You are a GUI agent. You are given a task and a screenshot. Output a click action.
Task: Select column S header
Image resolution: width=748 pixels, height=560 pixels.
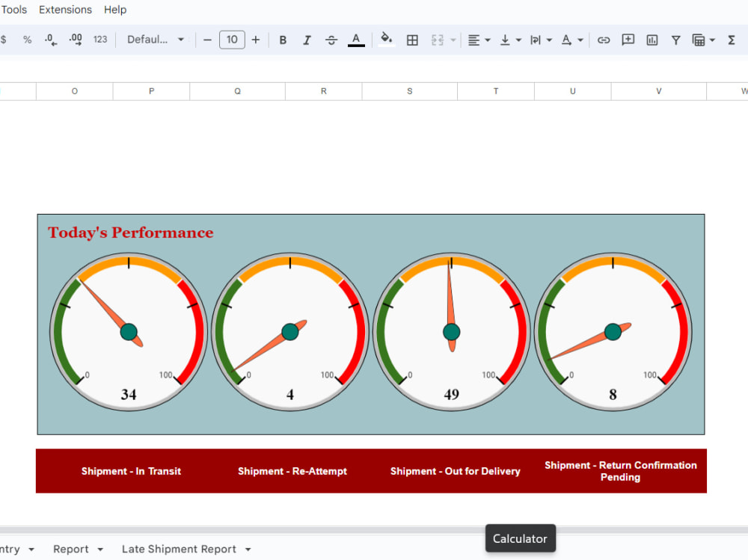[410, 91]
